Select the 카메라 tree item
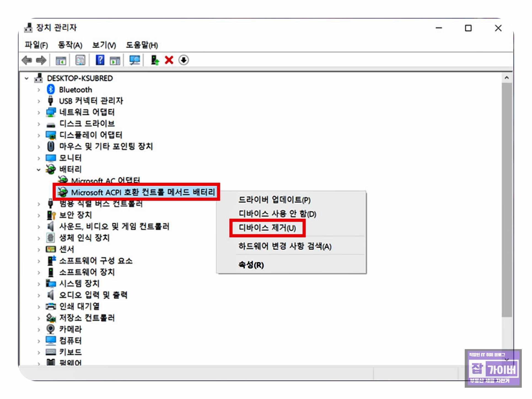The image size is (532, 399). [x=71, y=329]
